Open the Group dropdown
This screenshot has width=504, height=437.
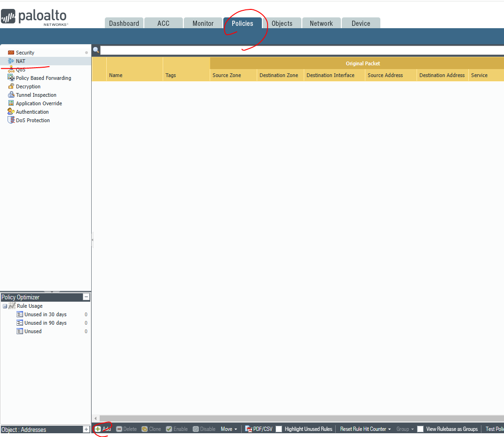point(405,429)
